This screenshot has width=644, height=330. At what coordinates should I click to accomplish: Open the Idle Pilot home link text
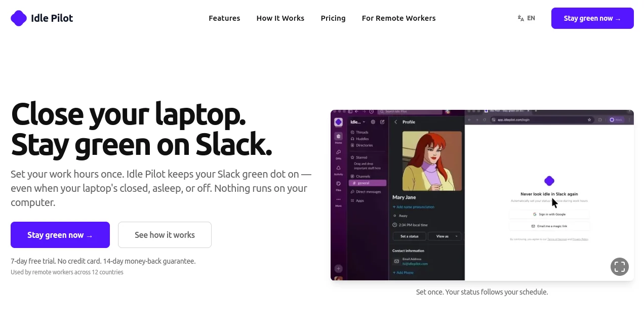52,18
